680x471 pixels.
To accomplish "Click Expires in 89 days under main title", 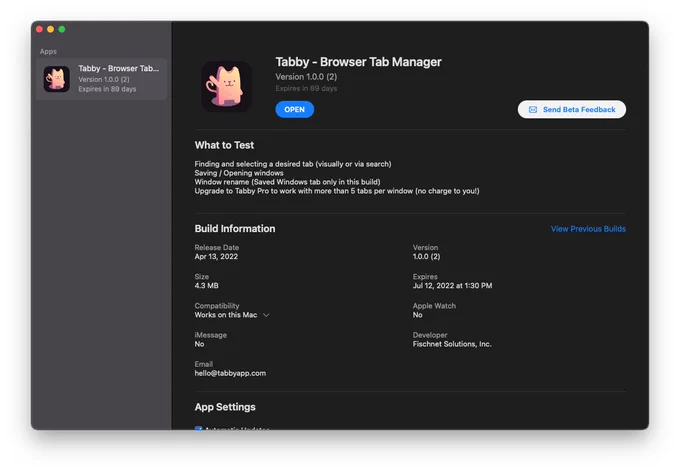I will pyautogui.click(x=306, y=88).
